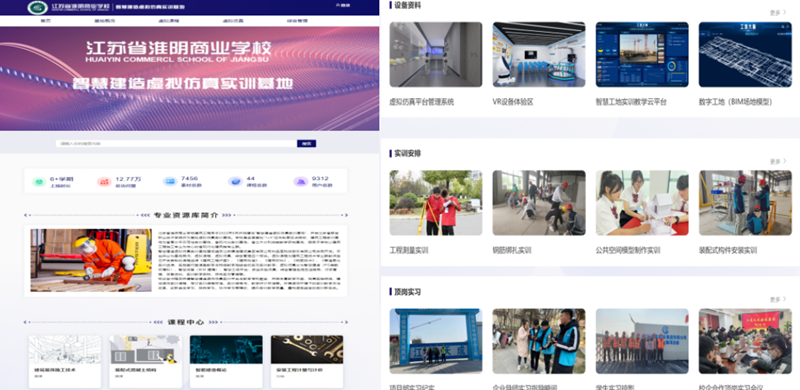Open the login link in header
The width and height of the screenshot is (800, 390).
pyautogui.click(x=343, y=6)
